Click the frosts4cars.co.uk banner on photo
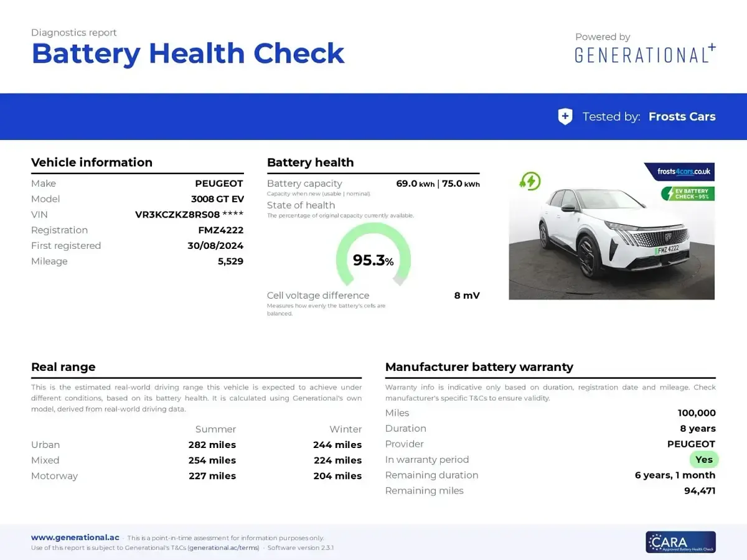Viewport: 747px width, 560px height. [x=679, y=172]
